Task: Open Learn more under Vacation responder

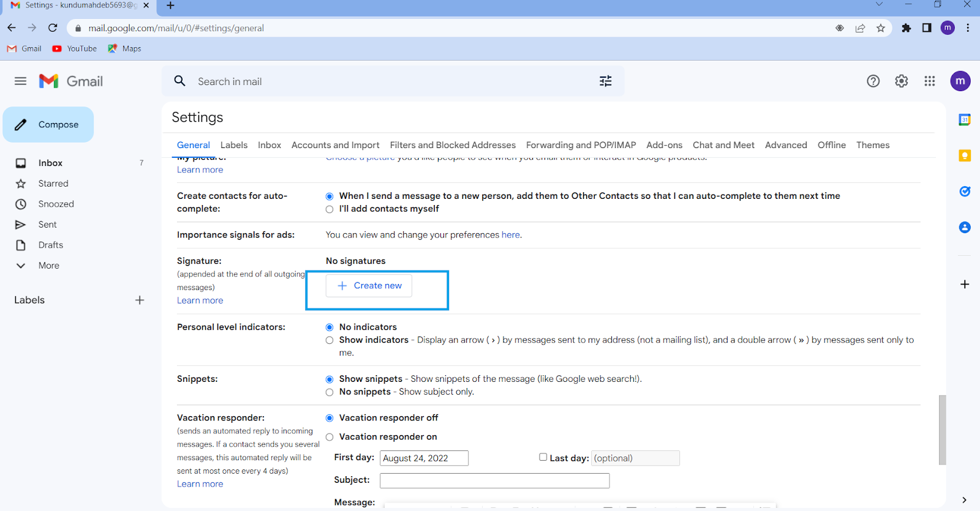Action: pyautogui.click(x=200, y=484)
